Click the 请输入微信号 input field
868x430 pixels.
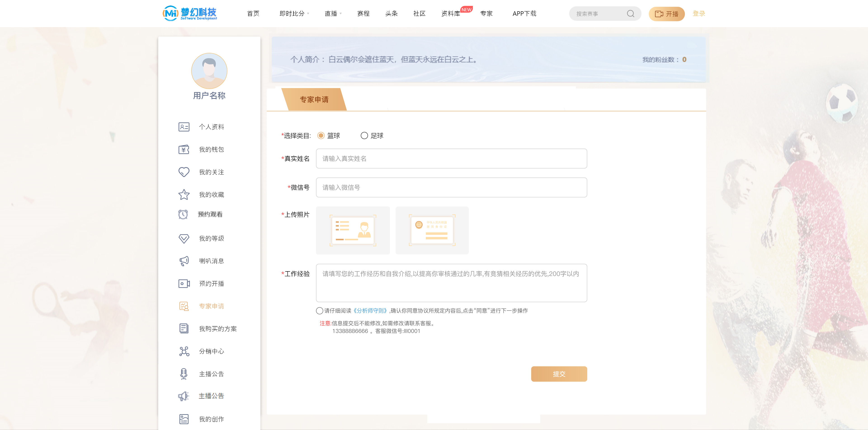tap(451, 187)
